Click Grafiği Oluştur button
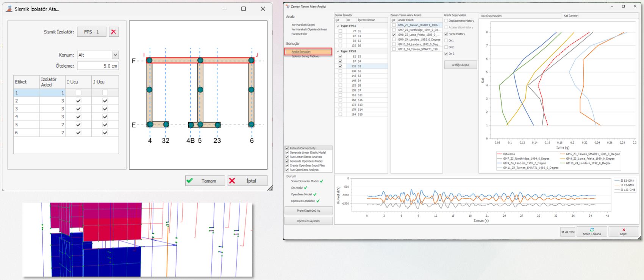The image size is (644, 280). 460,65
